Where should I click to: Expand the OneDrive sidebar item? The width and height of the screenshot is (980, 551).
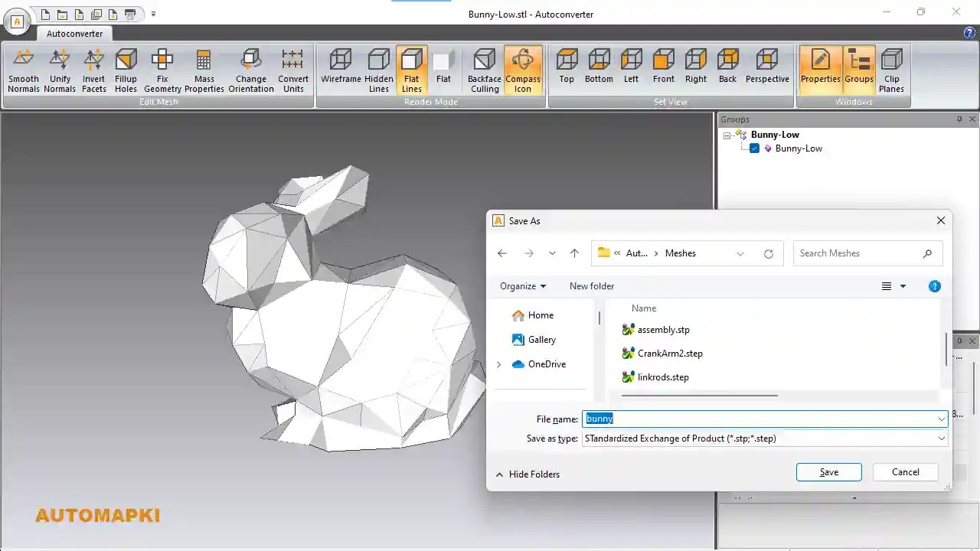(499, 364)
